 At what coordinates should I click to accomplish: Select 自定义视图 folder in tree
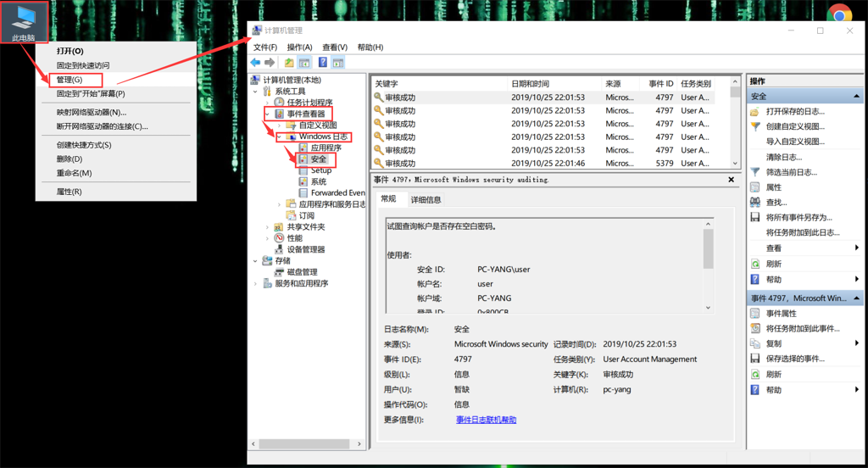point(318,125)
